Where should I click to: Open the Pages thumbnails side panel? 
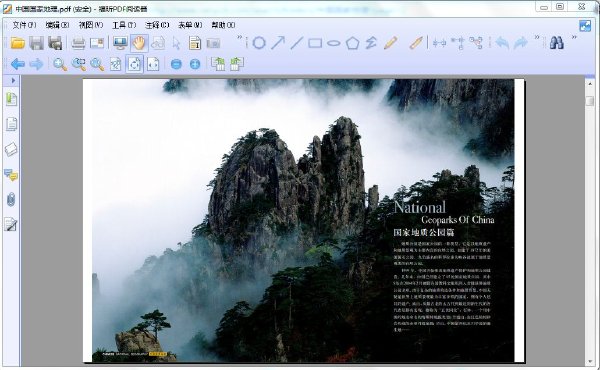coord(11,124)
